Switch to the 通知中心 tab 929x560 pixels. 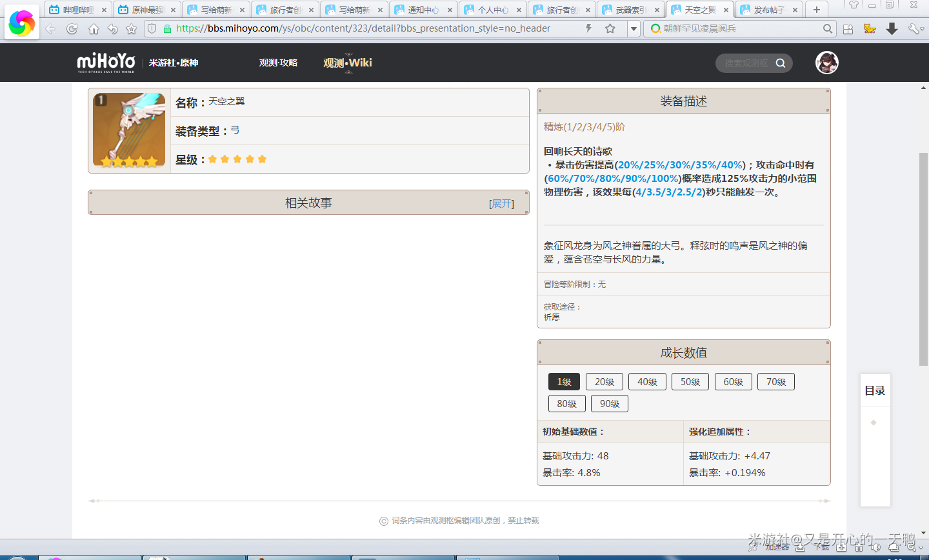tap(424, 10)
